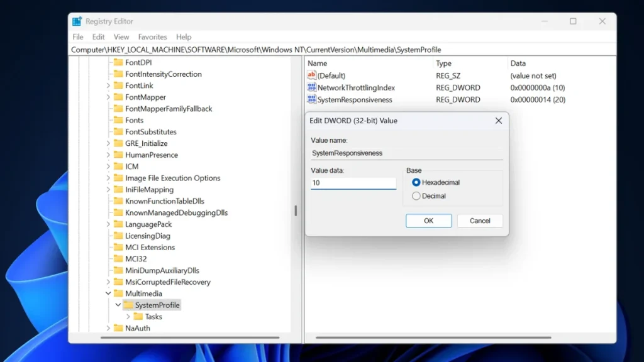Click the ICM folder icon

tap(118, 166)
